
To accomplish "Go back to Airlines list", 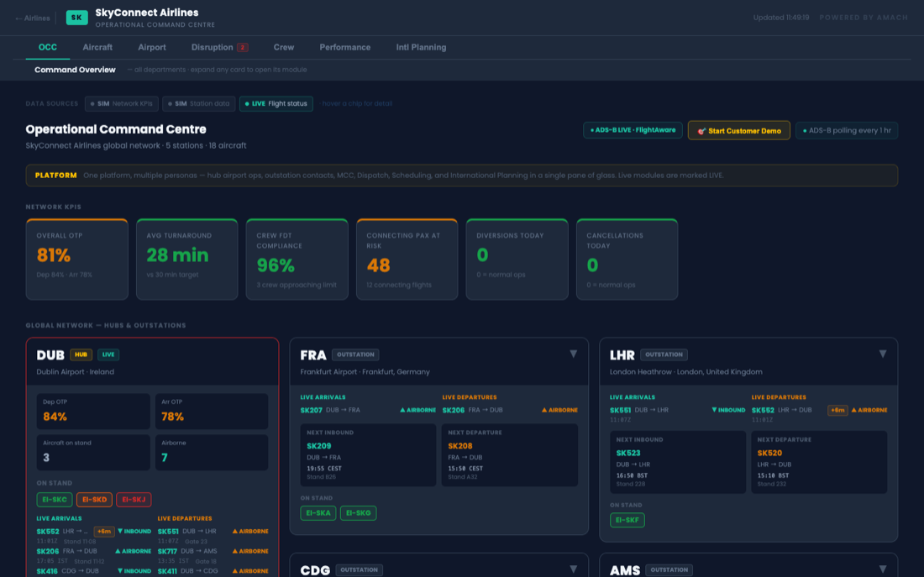I will point(33,18).
